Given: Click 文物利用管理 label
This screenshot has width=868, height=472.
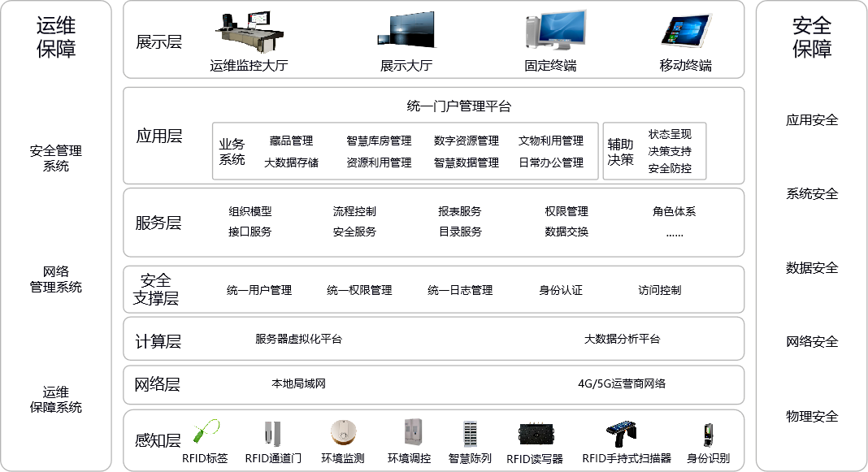Looking at the screenshot, I should 551,141.
